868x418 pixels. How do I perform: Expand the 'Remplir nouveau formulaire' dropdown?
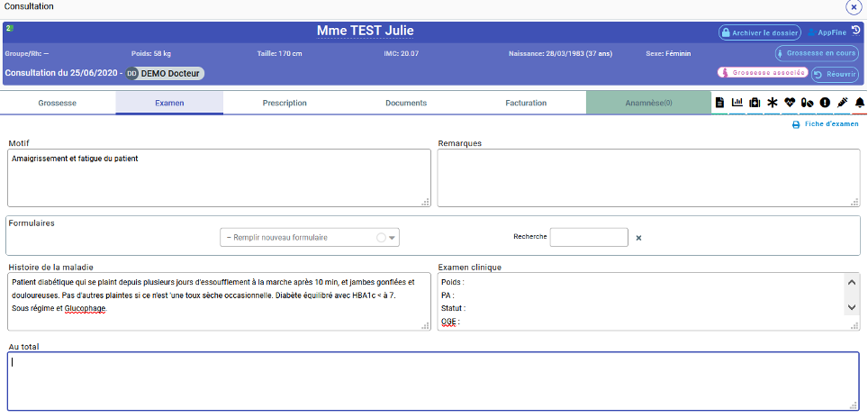coord(392,238)
